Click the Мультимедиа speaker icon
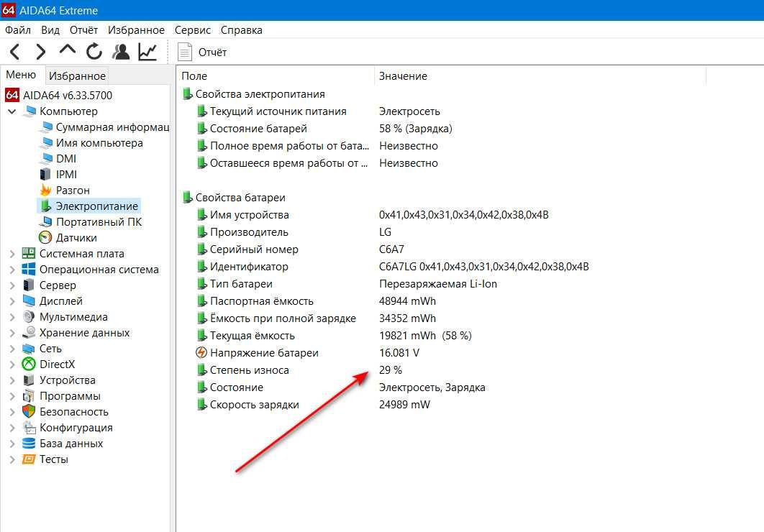 click(29, 317)
